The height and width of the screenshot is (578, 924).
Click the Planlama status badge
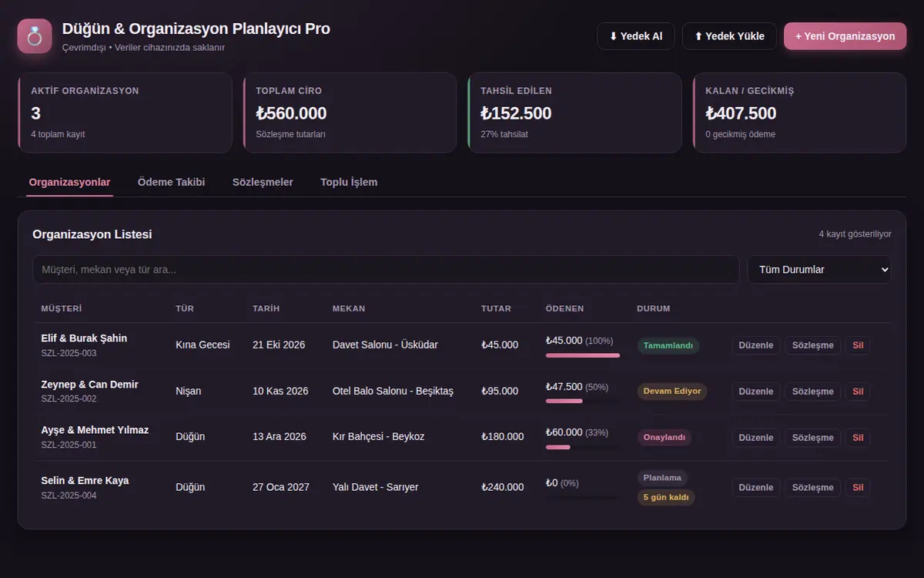pos(662,478)
